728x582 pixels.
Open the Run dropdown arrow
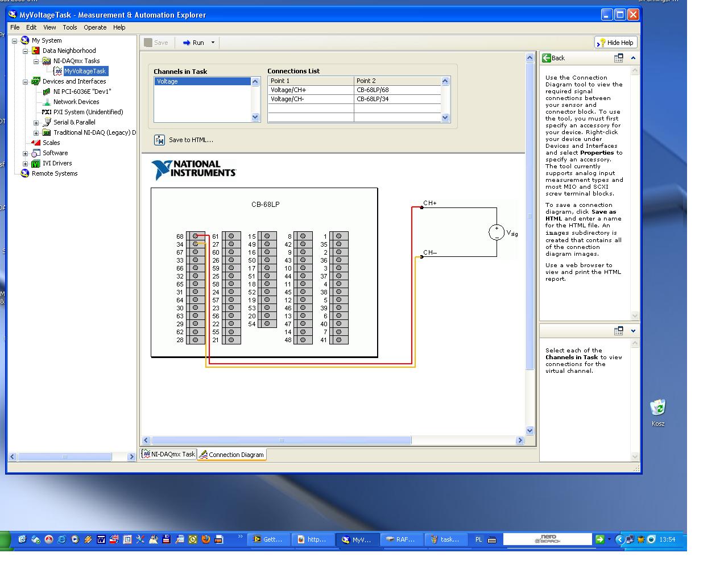coord(213,43)
